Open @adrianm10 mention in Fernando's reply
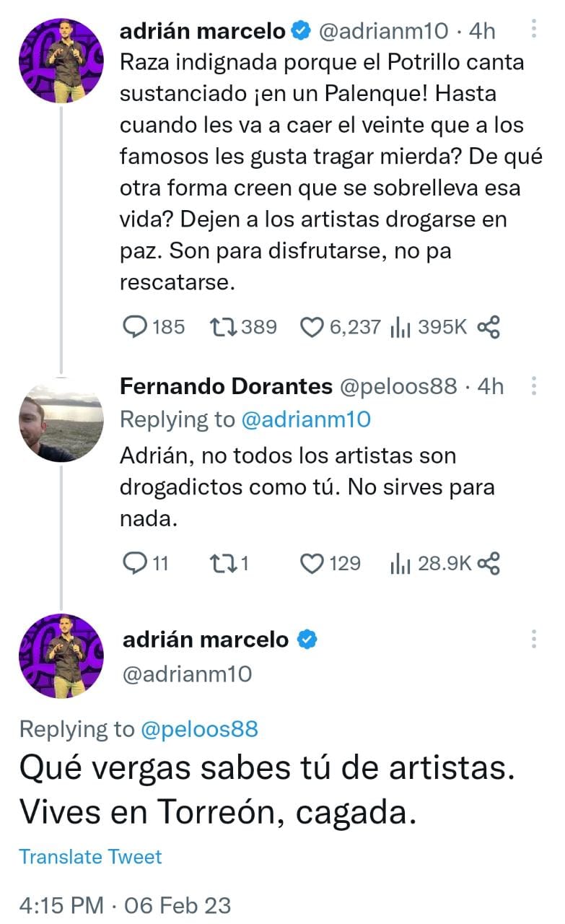The height and width of the screenshot is (924, 565). [x=305, y=419]
